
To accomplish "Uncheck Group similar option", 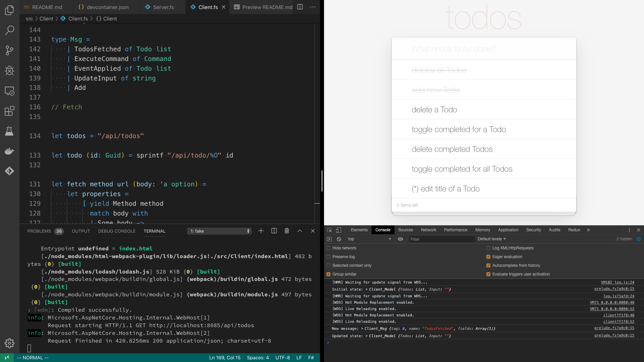I will pyautogui.click(x=329, y=274).
